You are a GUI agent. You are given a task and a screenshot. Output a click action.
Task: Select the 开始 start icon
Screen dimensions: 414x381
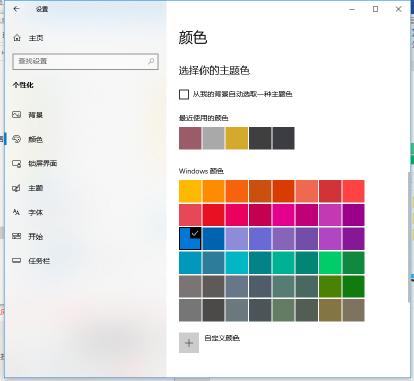(16, 236)
